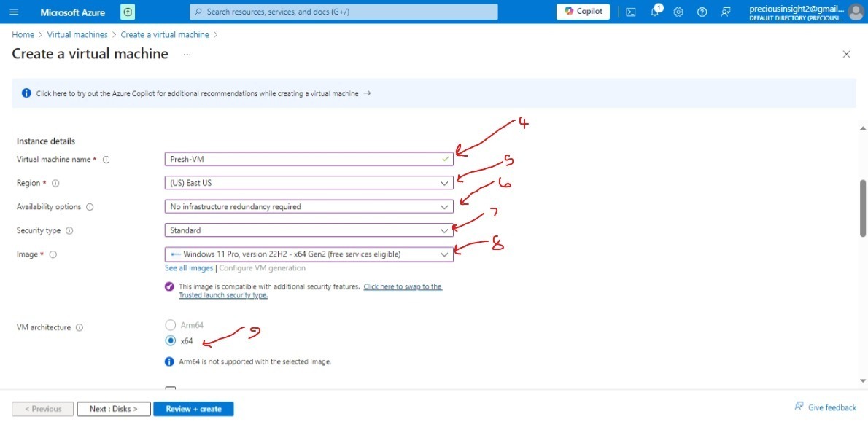Toggle the checkbox below architecture note
868x430 pixels.
(171, 389)
